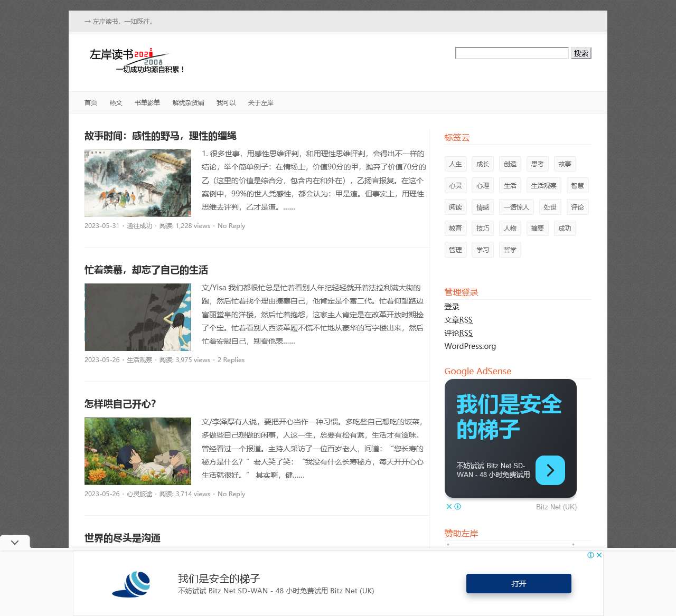Select the 一语惊人 tag
The height and width of the screenshot is (616, 676).
tap(517, 207)
